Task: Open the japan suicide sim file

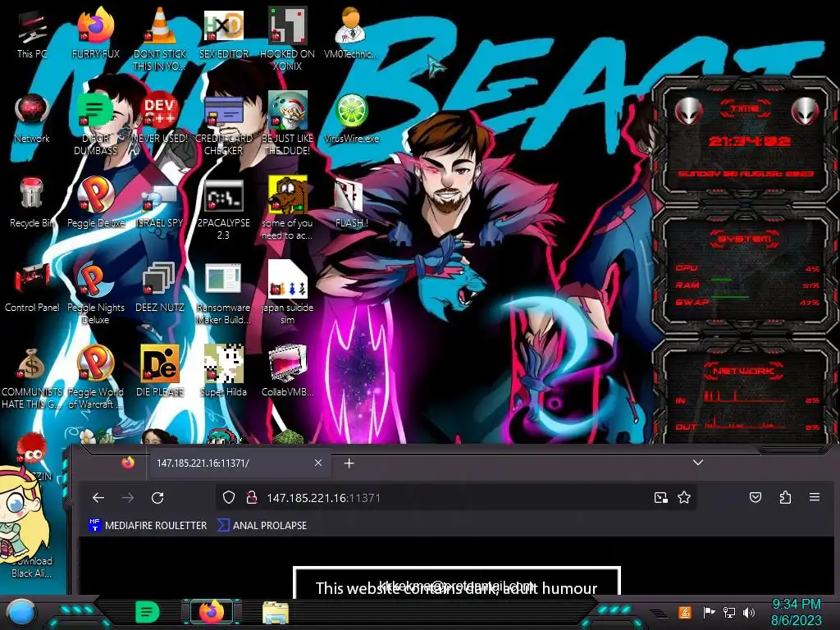Action: point(288,293)
